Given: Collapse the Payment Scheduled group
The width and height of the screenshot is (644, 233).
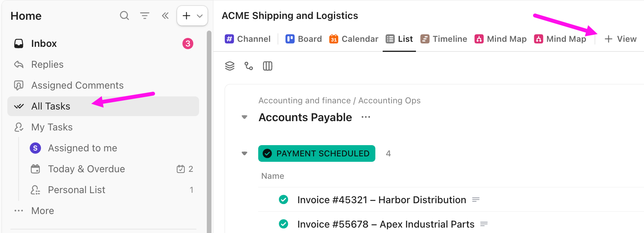Looking at the screenshot, I should pyautogui.click(x=244, y=154).
